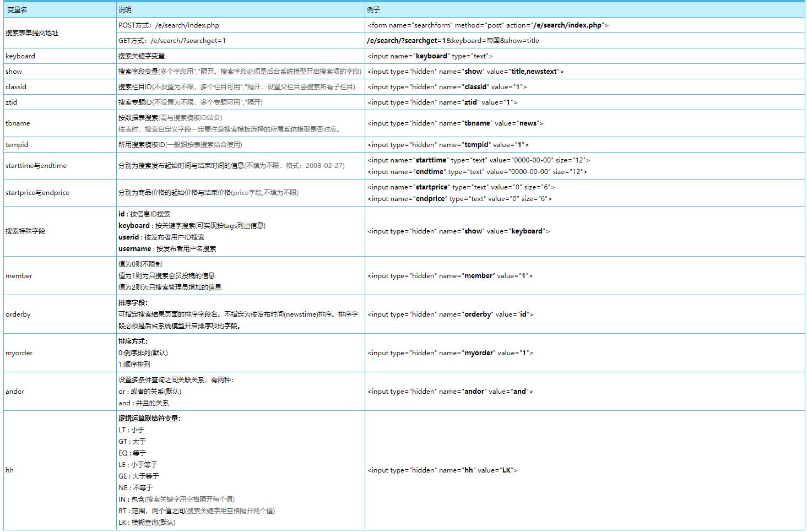807x532 pixels.
Task: Select the 搜索表单提交地址 variable name cell
Action: click(x=32, y=33)
